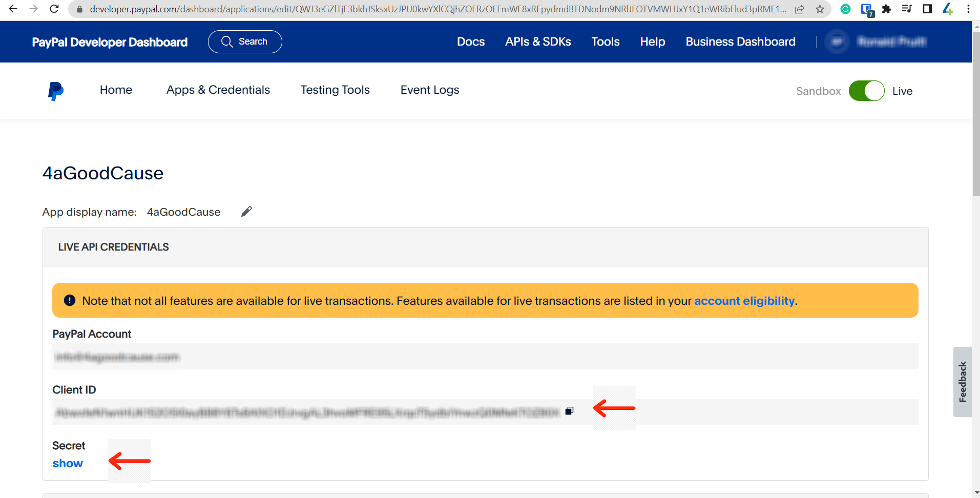
Task: Open the Event Logs tab
Action: pos(430,90)
